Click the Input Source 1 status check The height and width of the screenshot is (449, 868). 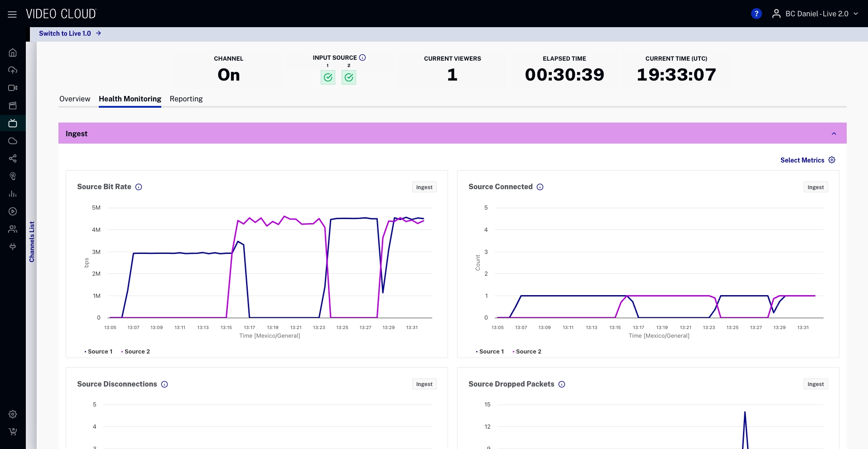[x=328, y=77]
